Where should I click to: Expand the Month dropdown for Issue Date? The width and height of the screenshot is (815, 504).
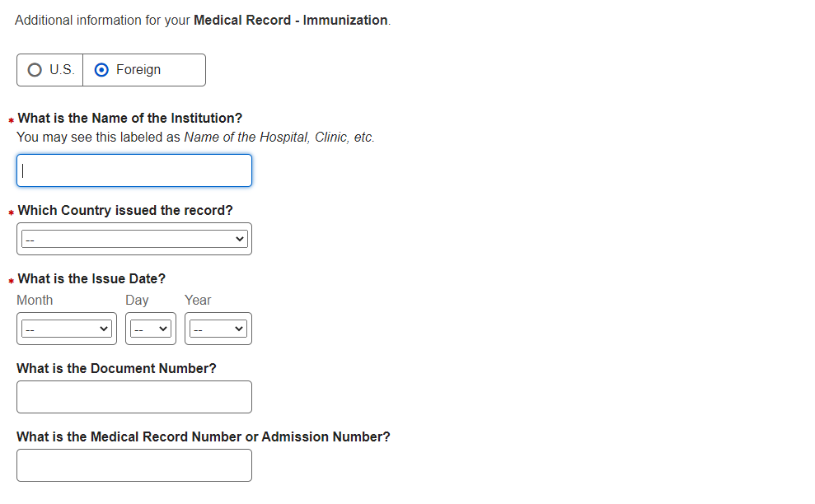(67, 329)
